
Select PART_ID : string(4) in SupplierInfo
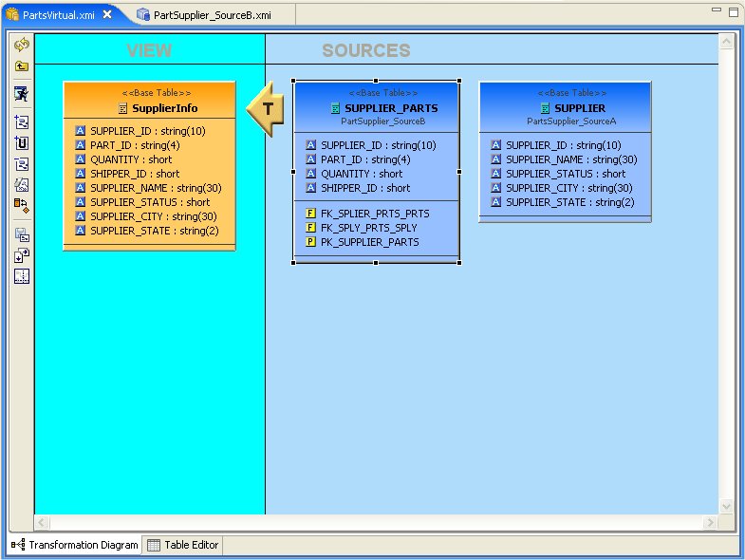[x=135, y=145]
